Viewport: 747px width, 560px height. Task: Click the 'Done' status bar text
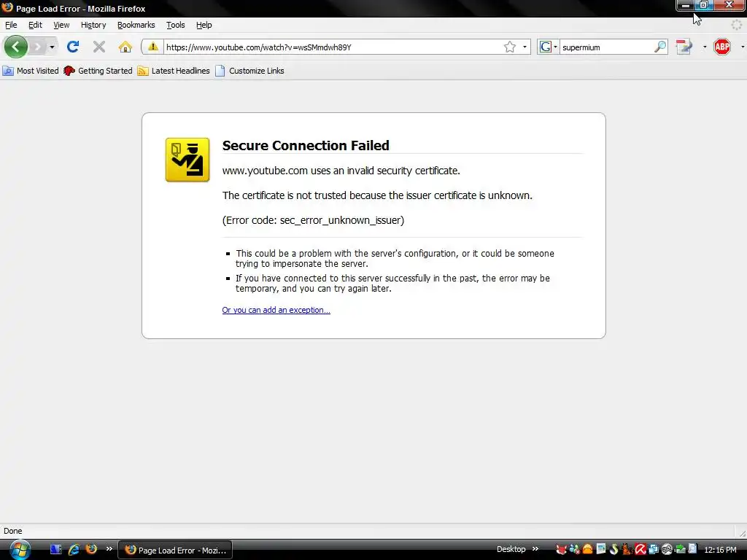tap(13, 531)
